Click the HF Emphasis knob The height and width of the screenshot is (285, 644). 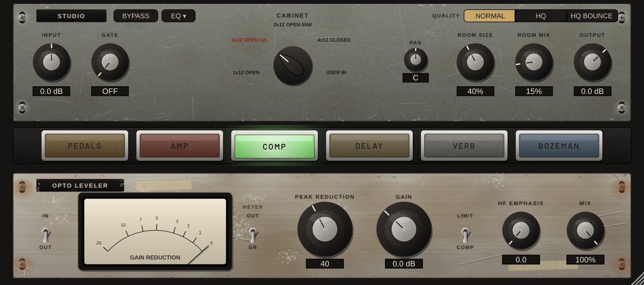pos(521,231)
